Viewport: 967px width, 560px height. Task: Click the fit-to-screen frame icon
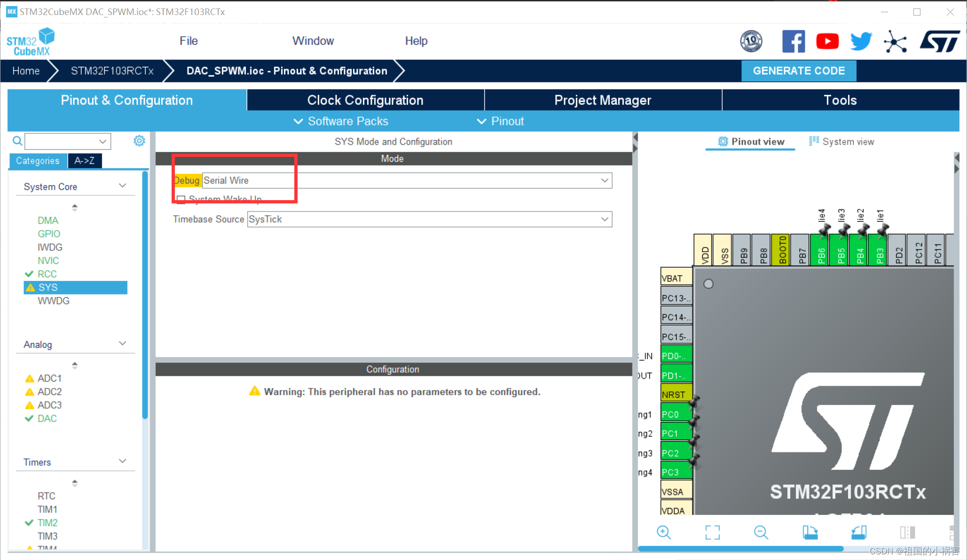point(712,532)
